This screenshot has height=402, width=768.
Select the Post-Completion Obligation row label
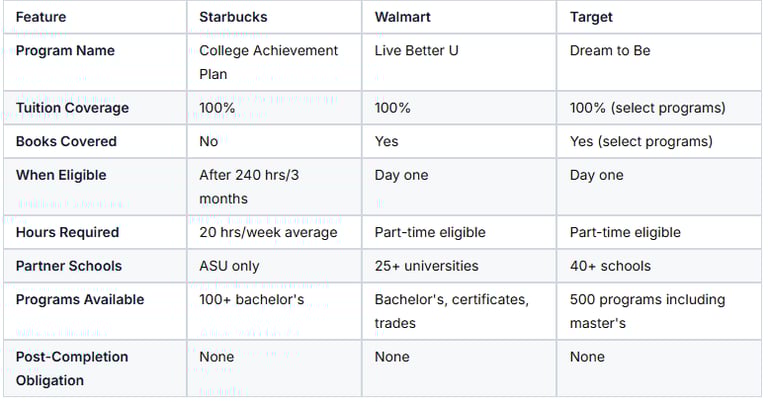[72, 368]
